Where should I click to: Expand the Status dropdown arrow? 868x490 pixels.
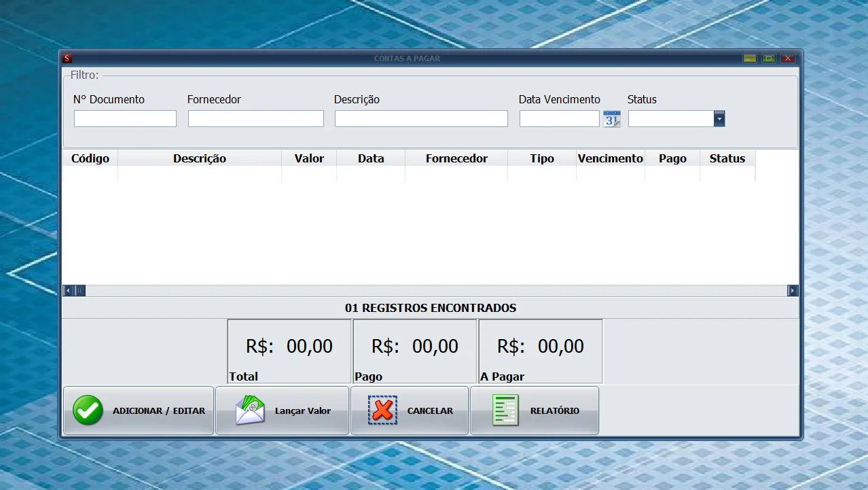(719, 119)
